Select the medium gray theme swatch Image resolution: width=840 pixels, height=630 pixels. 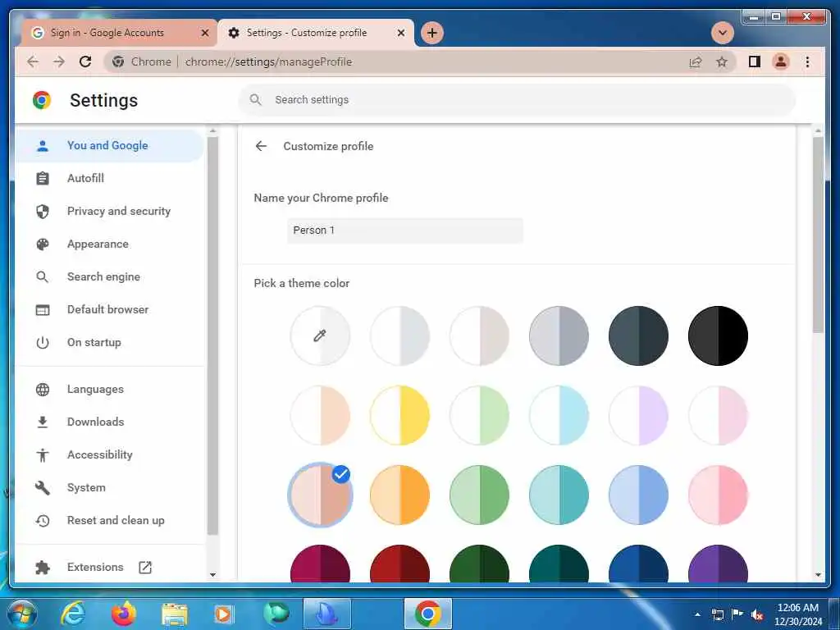tap(559, 336)
